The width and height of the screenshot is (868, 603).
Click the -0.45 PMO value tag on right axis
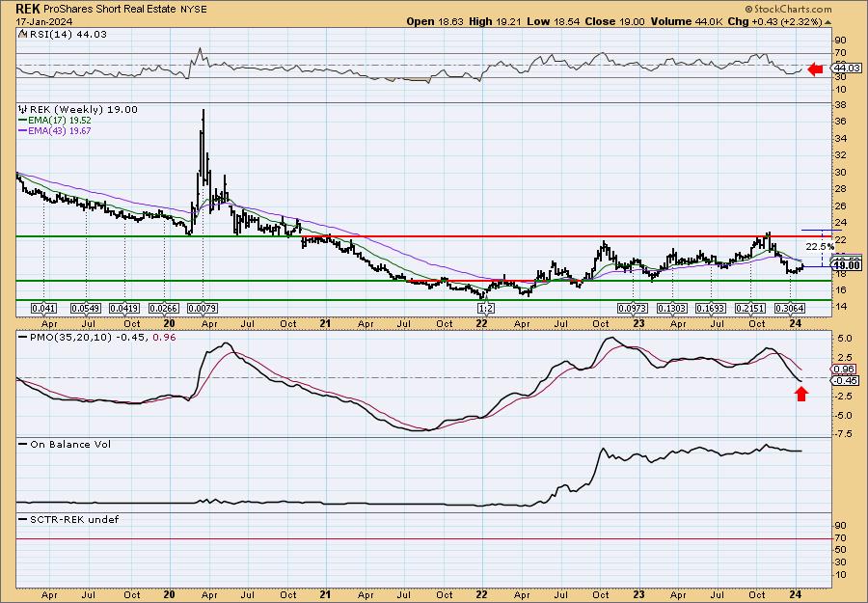click(x=846, y=381)
